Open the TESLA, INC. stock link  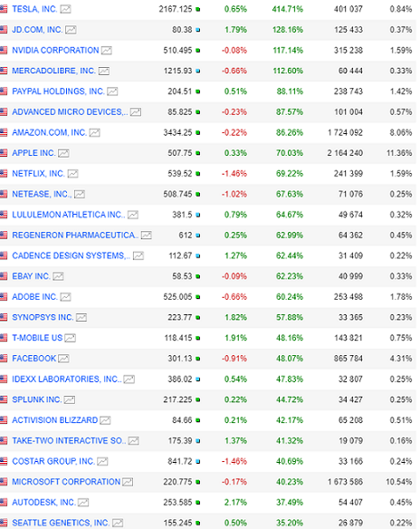coord(34,9)
